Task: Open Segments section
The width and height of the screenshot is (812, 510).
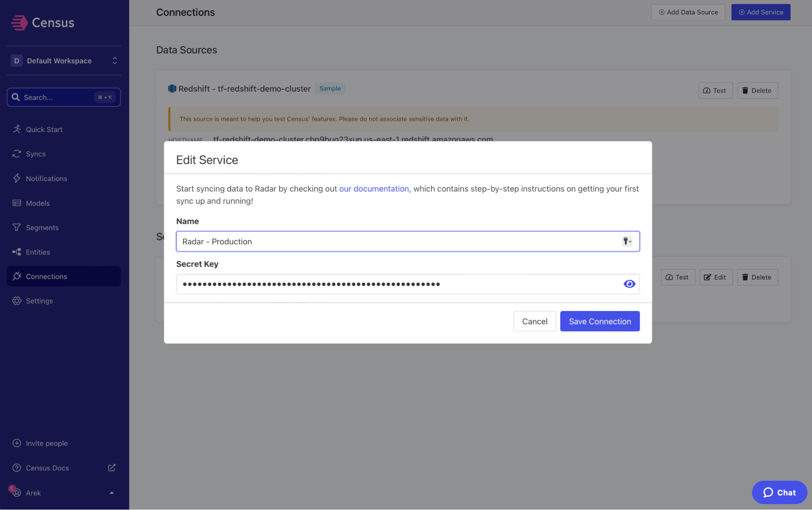Action: point(42,228)
